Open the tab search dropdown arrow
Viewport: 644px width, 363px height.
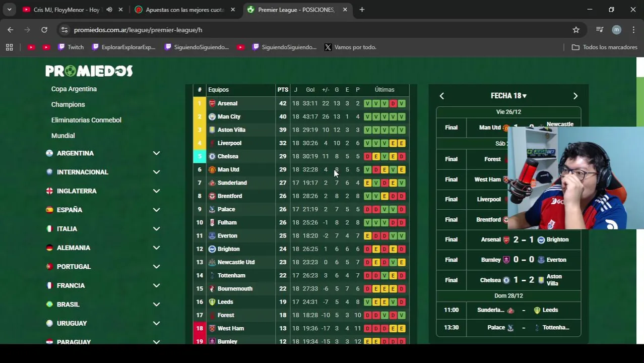9,10
